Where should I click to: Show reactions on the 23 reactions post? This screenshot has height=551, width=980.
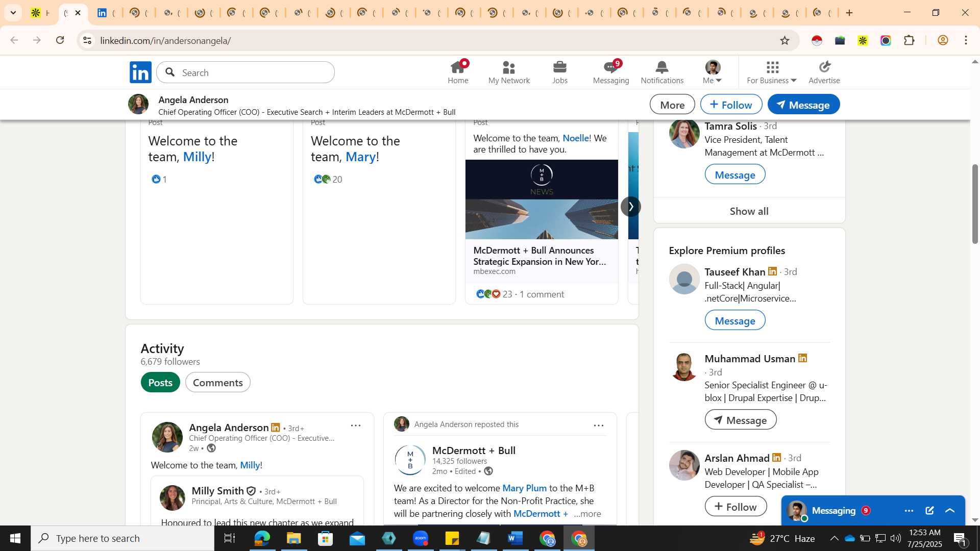click(x=494, y=294)
